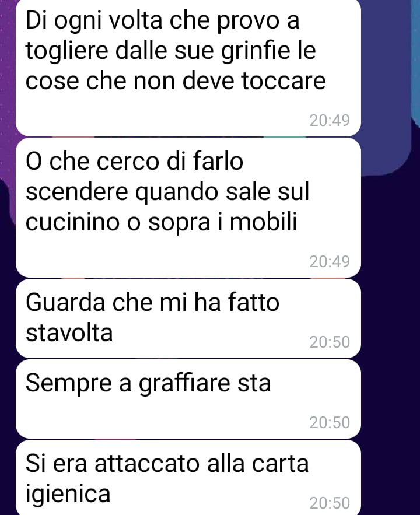Tap the word "mobili" in the second message

click(263, 221)
